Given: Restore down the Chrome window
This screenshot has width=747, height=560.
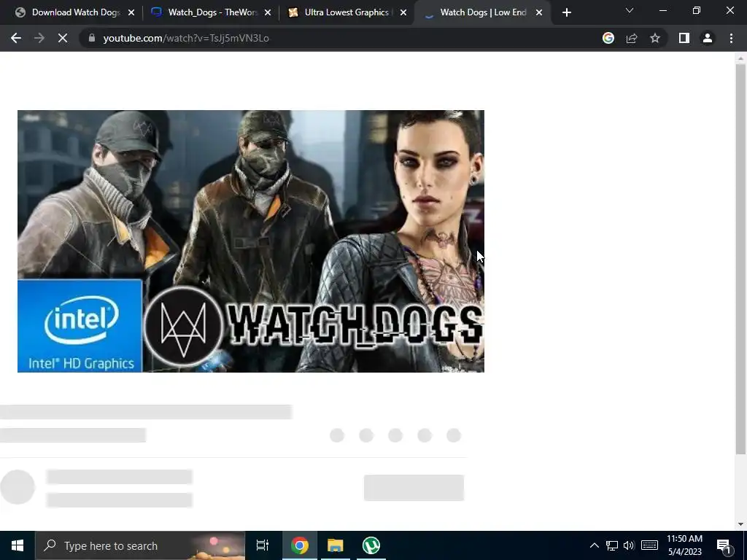Looking at the screenshot, I should pos(697,10).
